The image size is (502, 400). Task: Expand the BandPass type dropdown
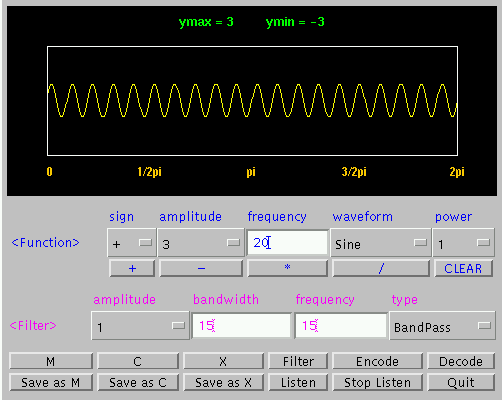pyautogui.click(x=442, y=326)
